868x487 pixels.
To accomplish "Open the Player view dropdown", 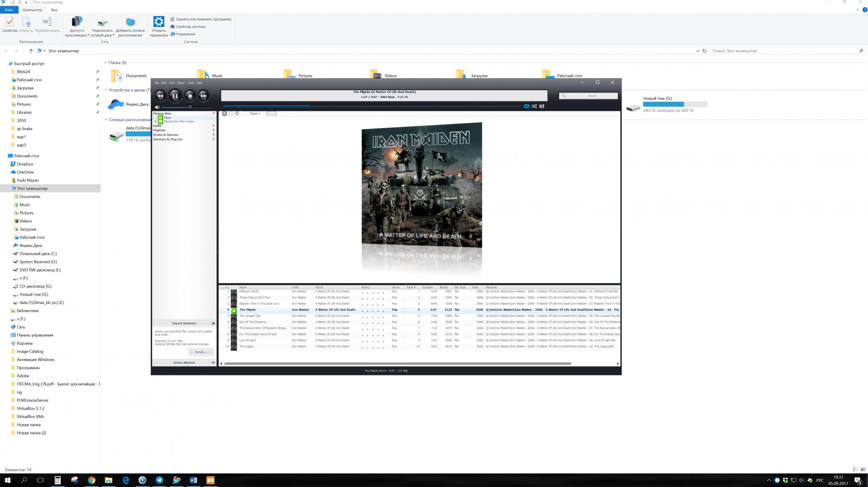I will pyautogui.click(x=255, y=114).
